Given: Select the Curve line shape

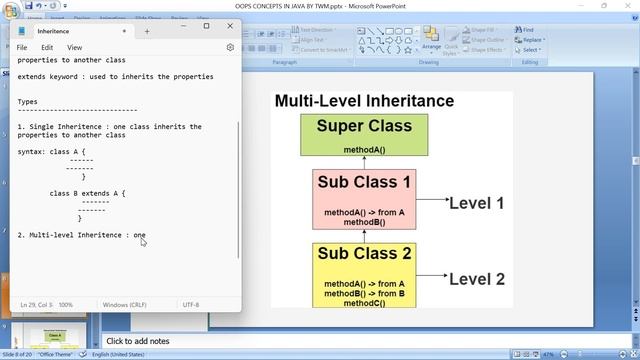Looking at the screenshot, I should click(x=380, y=50).
